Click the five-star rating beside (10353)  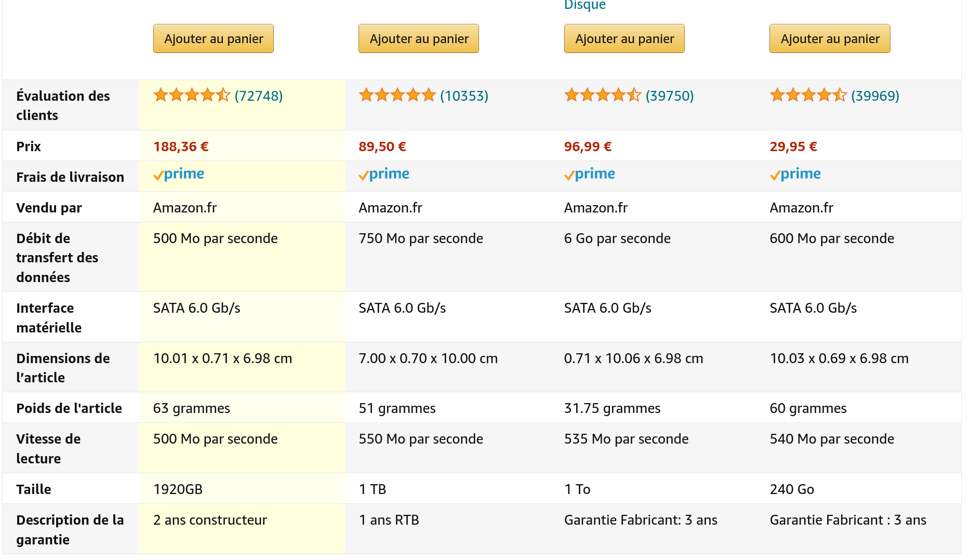[397, 96]
